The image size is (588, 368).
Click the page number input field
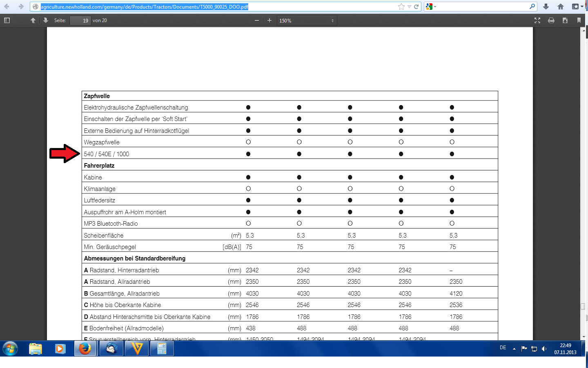(x=80, y=20)
